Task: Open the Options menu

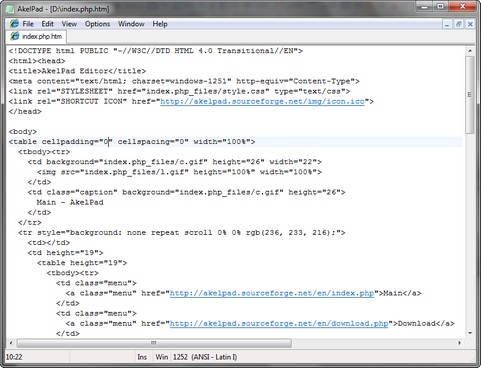Action: [x=97, y=24]
